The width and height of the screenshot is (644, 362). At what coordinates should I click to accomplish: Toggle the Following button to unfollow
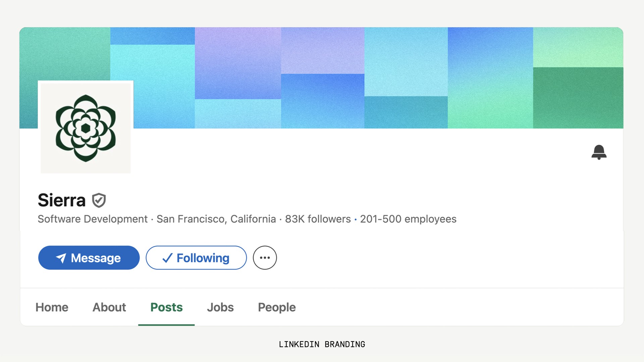(196, 258)
